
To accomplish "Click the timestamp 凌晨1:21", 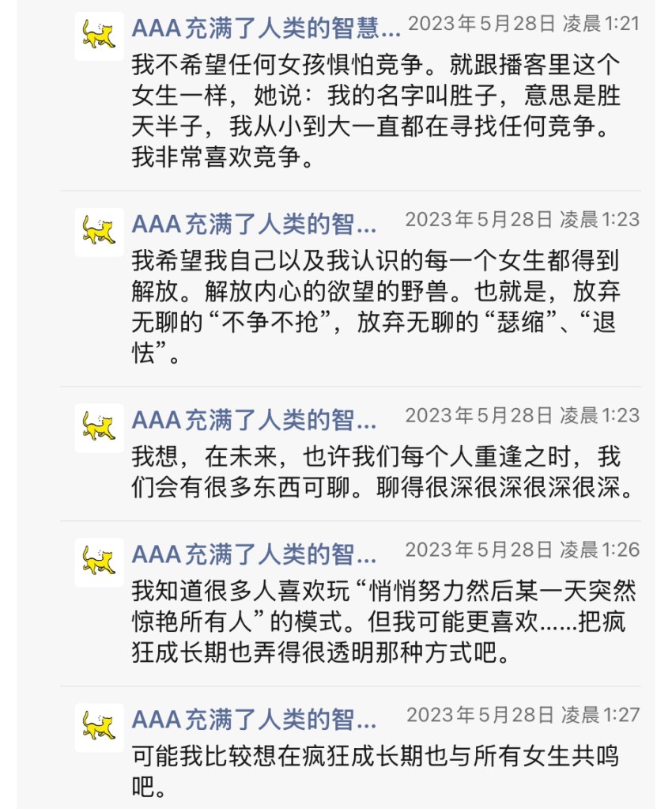I will [523, 24].
